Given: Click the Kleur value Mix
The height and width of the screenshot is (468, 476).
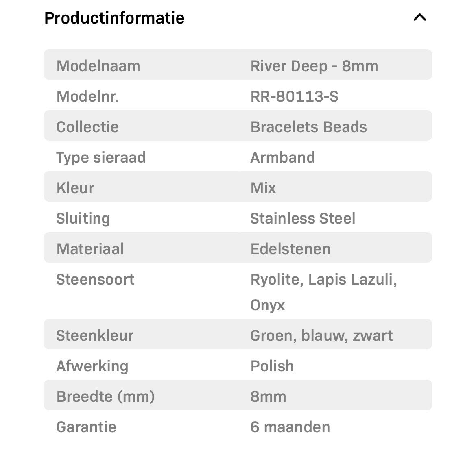Looking at the screenshot, I should click(263, 188).
